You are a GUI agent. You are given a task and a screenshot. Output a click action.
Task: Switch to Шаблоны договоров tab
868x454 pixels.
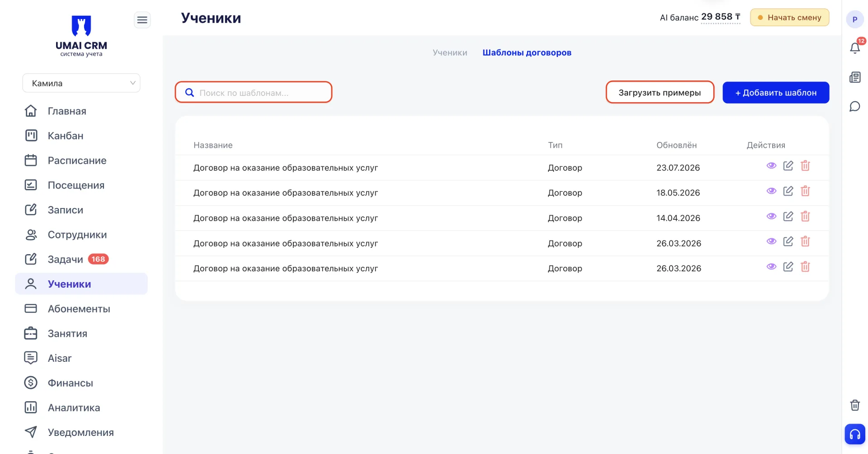click(527, 52)
